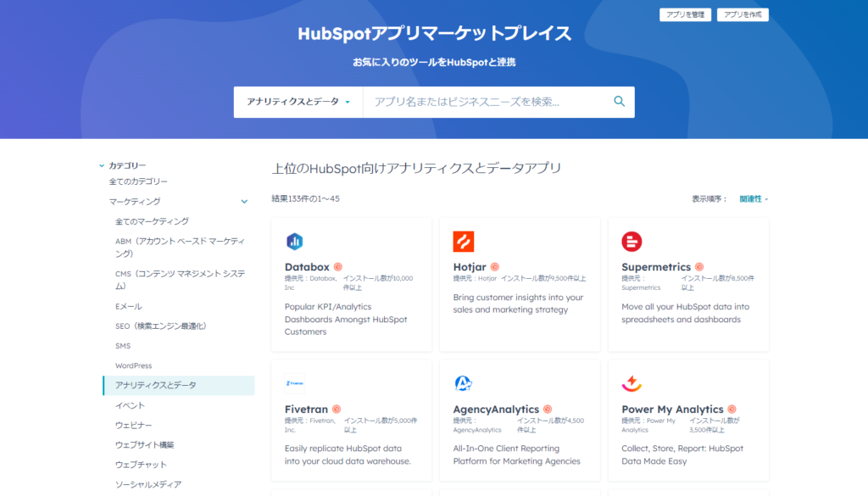Select the イベント category
868x496 pixels.
click(x=130, y=405)
